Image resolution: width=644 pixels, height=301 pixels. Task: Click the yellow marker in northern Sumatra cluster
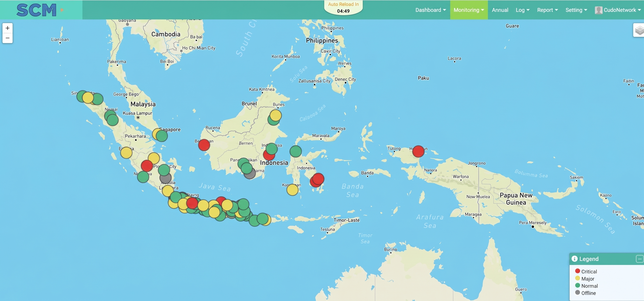click(x=88, y=97)
